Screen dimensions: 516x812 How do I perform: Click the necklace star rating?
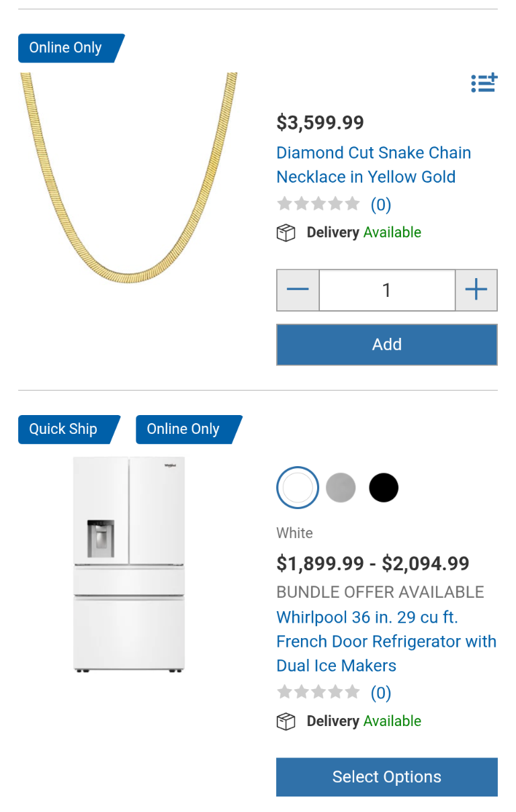318,204
